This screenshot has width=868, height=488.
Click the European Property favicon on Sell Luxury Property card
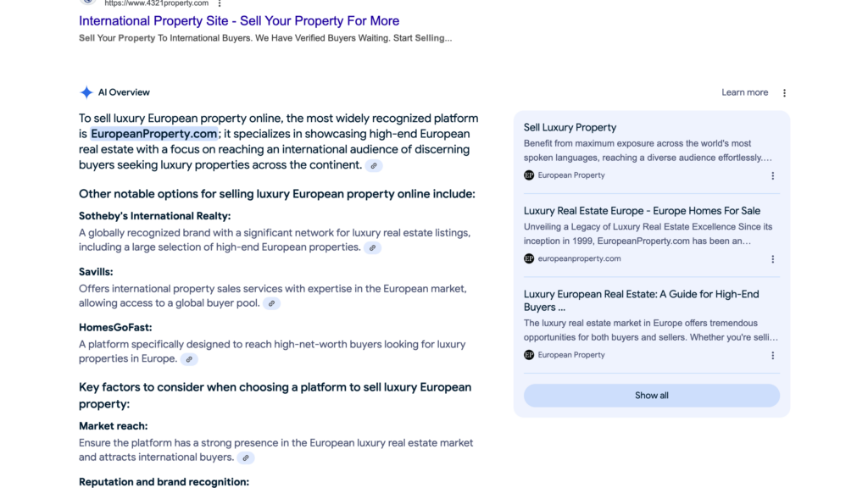click(x=528, y=175)
